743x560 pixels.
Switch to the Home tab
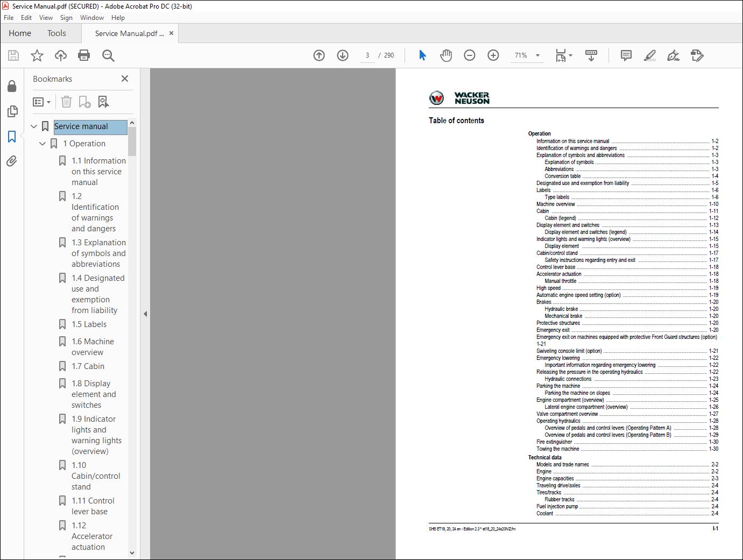coord(20,33)
